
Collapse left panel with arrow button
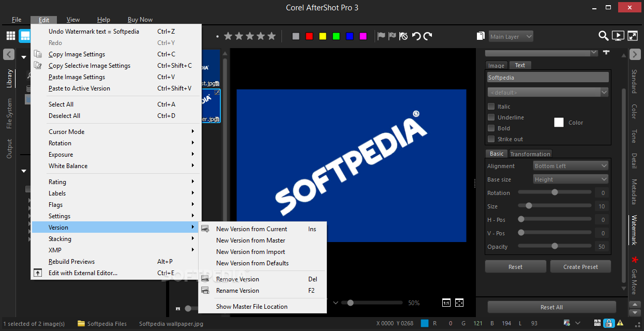point(9,54)
